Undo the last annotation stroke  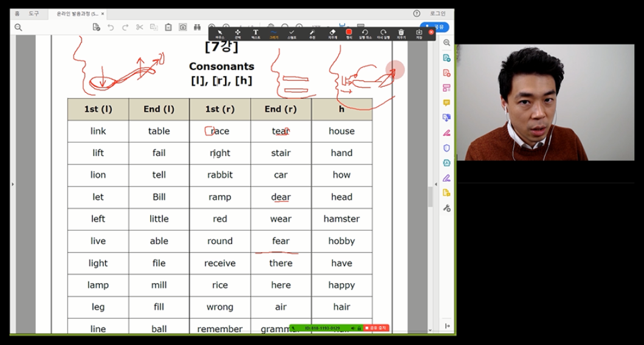coord(365,33)
